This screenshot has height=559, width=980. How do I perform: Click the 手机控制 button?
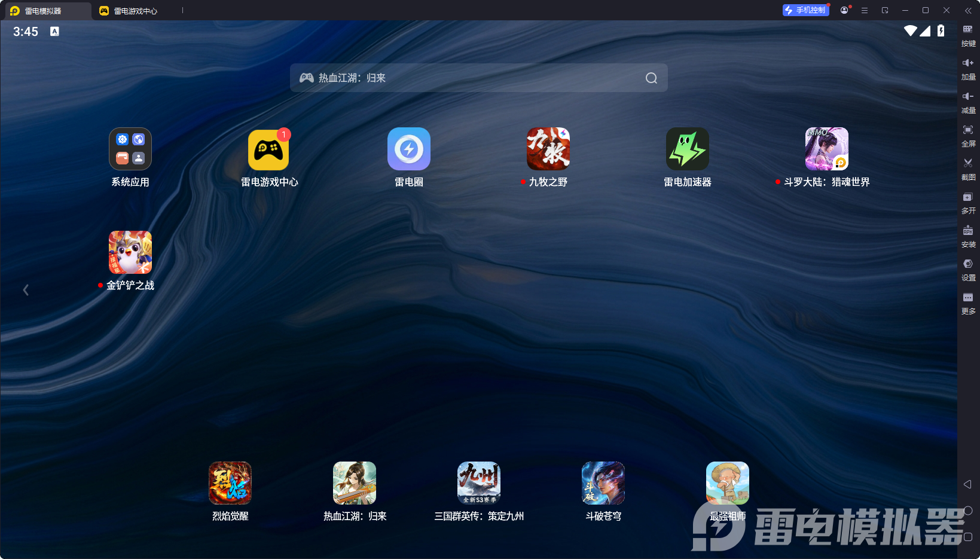click(x=805, y=10)
